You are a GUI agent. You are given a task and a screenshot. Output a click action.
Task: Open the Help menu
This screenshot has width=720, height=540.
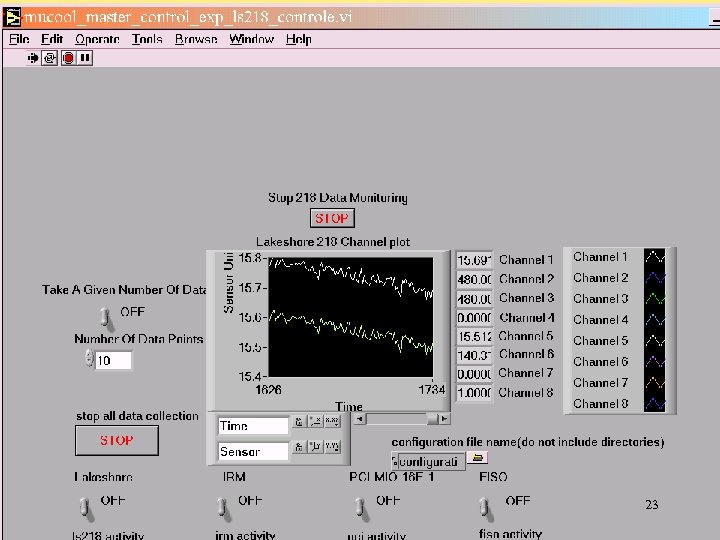click(x=298, y=39)
